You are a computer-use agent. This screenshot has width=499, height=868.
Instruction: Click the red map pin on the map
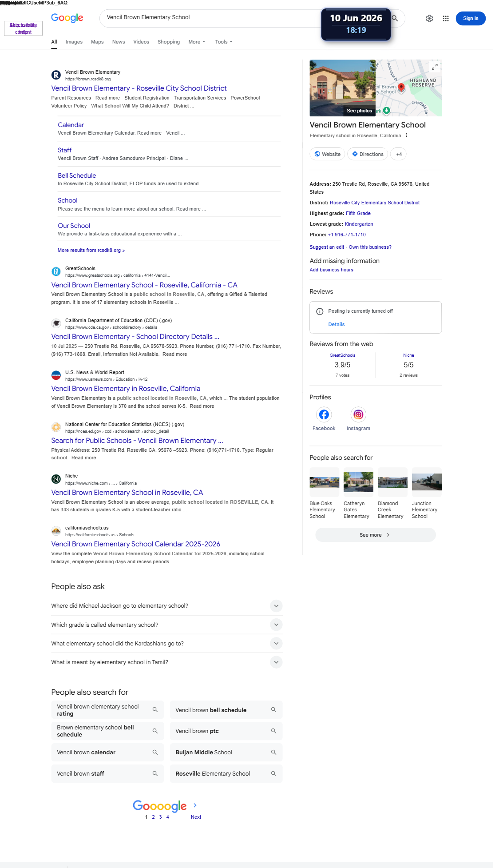401,88
